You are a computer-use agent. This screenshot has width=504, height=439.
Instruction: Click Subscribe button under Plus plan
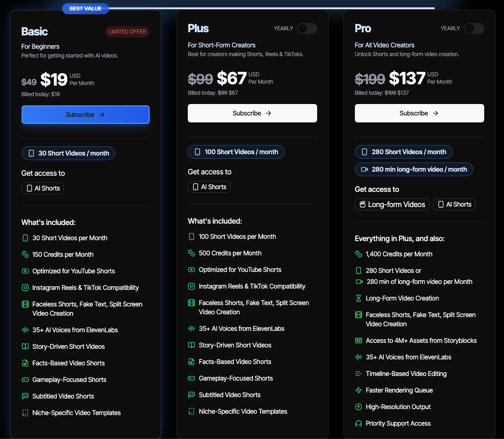(x=252, y=113)
